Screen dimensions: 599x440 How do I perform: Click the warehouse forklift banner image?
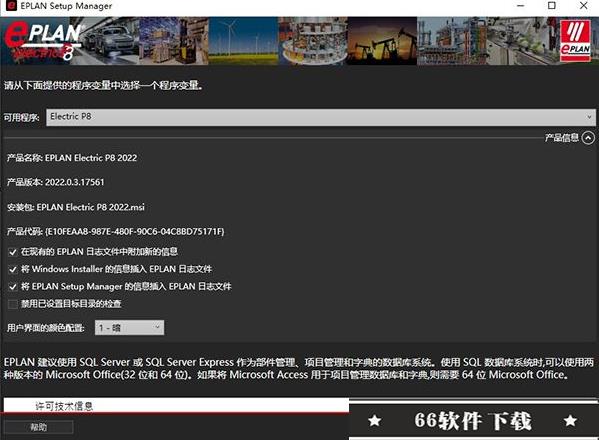pos(174,40)
